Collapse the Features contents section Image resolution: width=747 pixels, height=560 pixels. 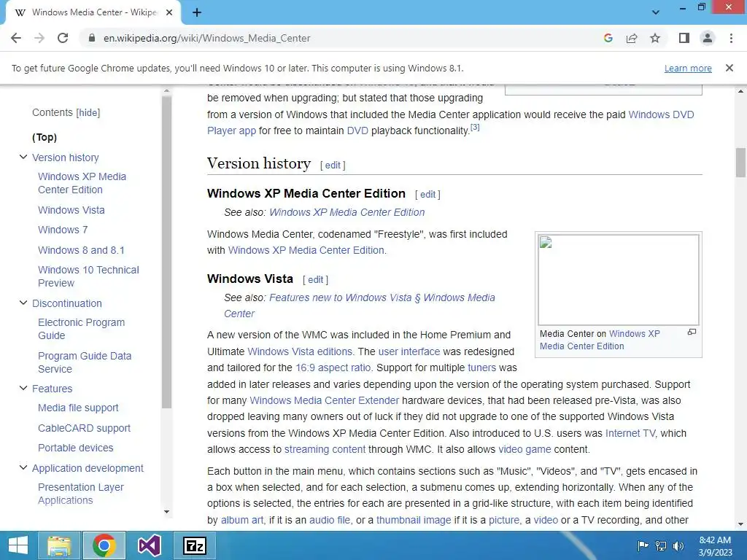coord(23,388)
